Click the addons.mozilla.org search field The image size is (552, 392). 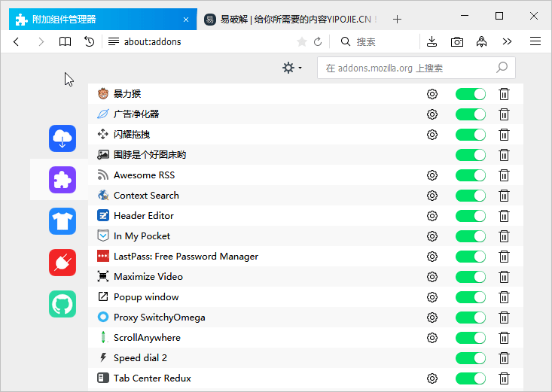(x=416, y=68)
